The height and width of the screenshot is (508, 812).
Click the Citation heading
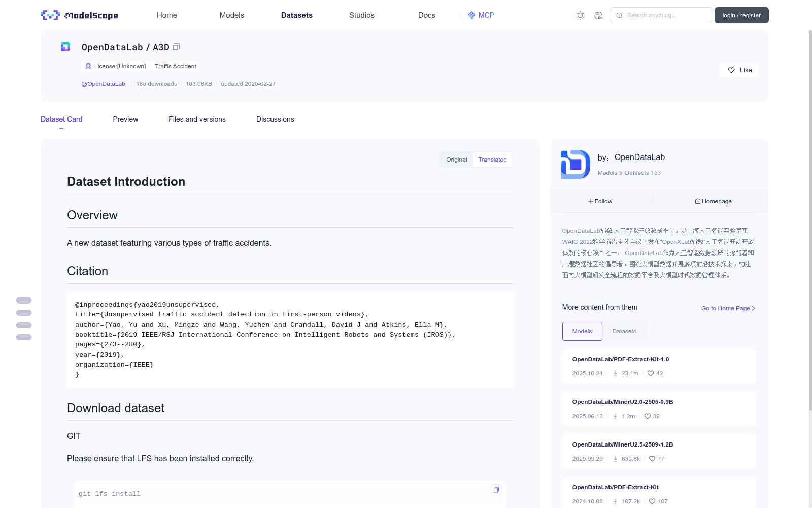click(87, 271)
